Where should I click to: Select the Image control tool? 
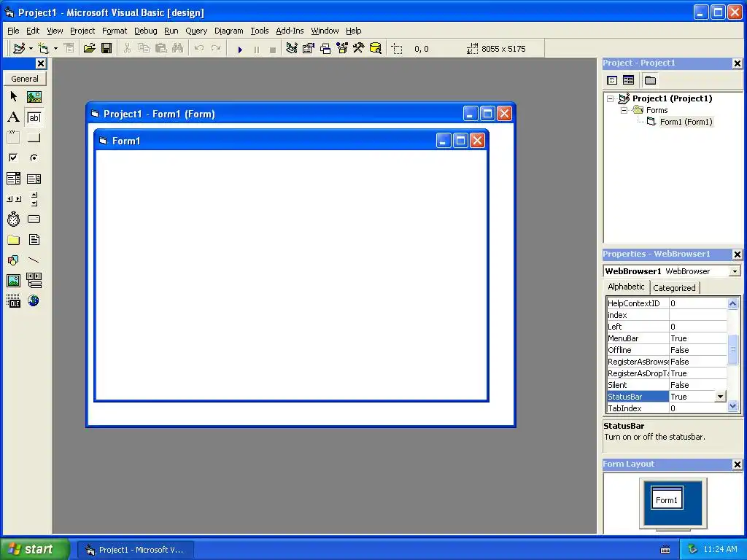13,281
